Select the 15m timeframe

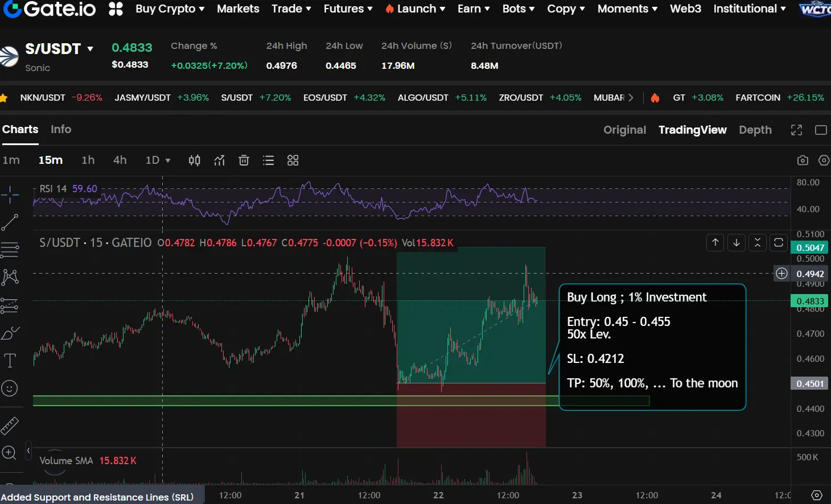[51, 160]
